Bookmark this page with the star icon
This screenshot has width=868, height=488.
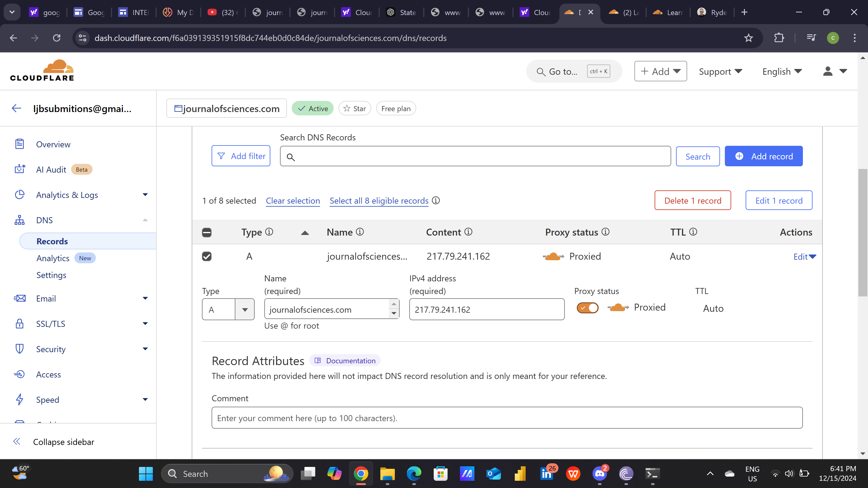point(748,38)
